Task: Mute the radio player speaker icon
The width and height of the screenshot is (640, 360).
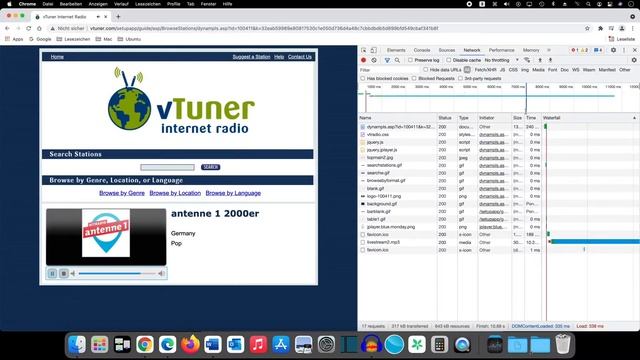Action: coord(73,273)
